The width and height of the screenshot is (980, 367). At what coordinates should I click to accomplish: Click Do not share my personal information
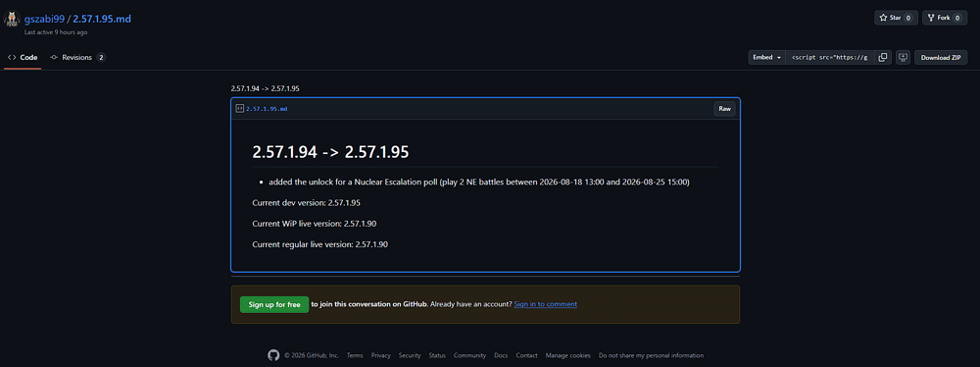click(x=651, y=355)
